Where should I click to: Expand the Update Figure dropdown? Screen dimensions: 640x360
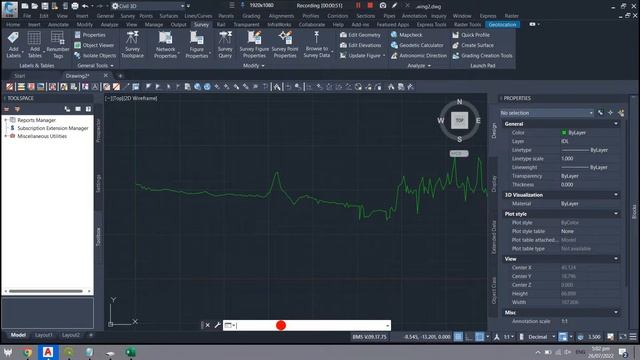pos(384,56)
